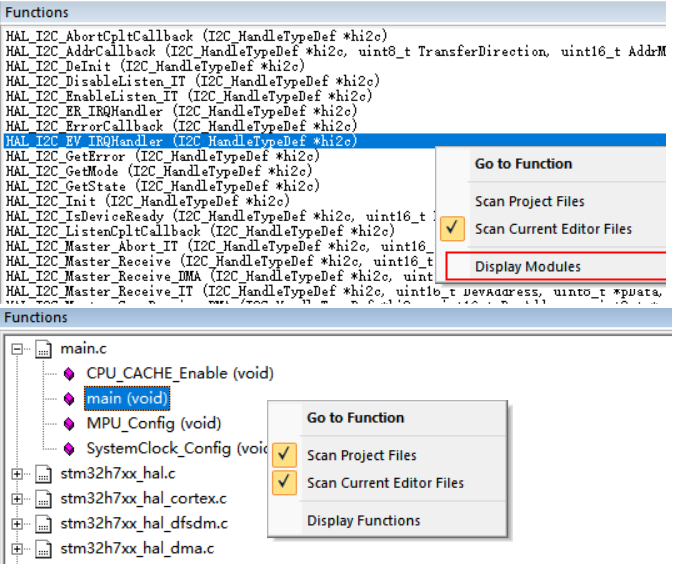
Task: Click the purple diamond icon beside CPU_CACHE_Enable
Action: tap(69, 373)
